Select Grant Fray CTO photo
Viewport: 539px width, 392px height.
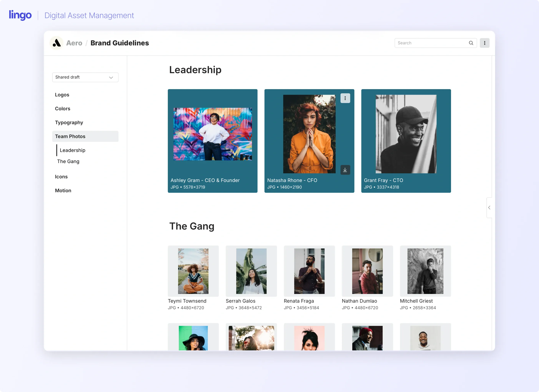click(406, 134)
